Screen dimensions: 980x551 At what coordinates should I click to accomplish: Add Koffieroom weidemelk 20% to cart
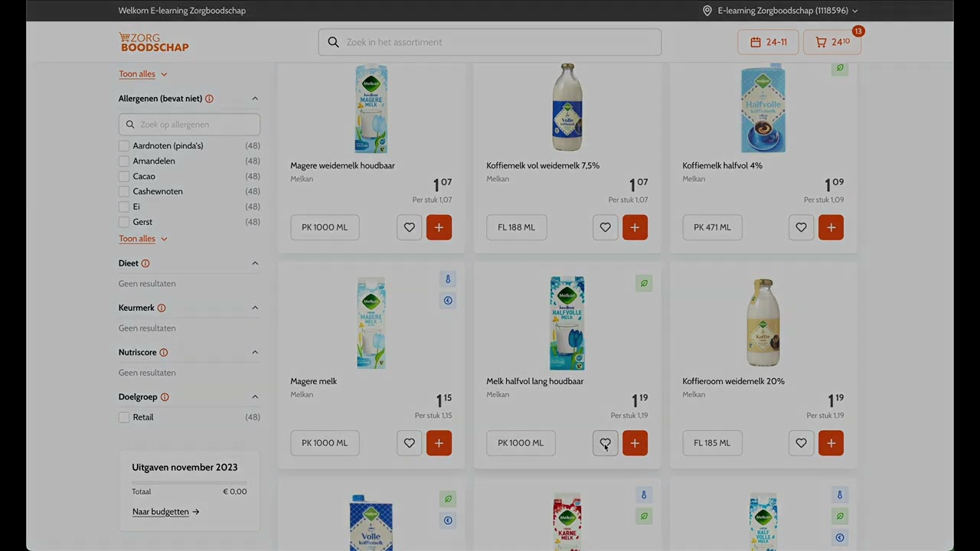pyautogui.click(x=831, y=443)
